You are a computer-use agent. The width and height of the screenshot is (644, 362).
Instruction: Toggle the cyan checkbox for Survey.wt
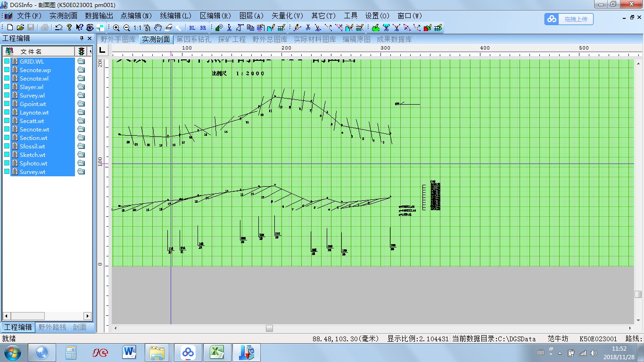(7, 172)
